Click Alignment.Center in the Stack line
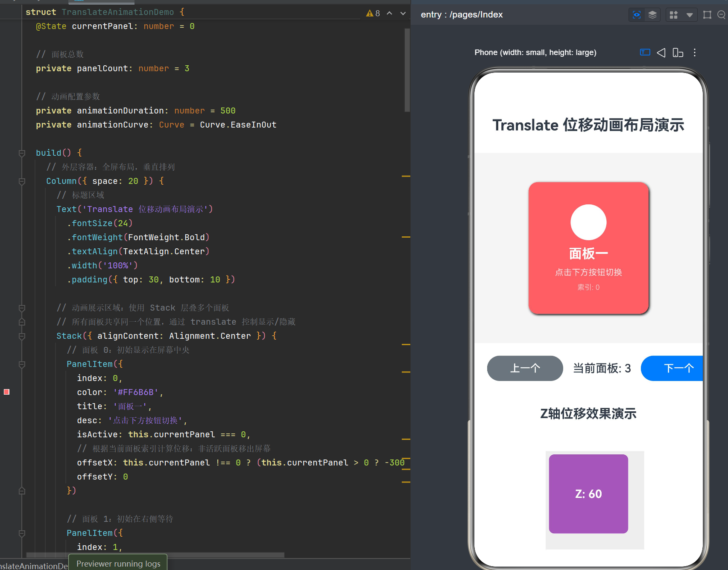Image resolution: width=728 pixels, height=570 pixels. pos(210,336)
